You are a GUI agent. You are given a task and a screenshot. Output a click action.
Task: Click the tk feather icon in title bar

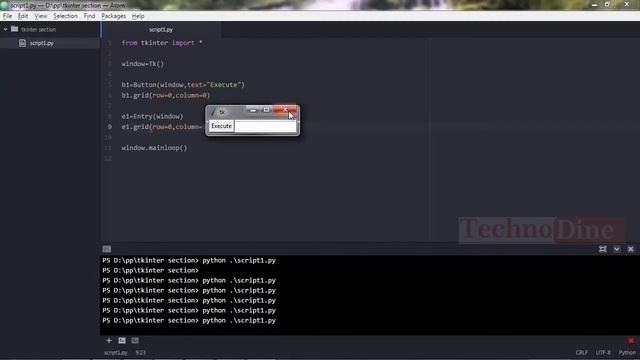coord(213,111)
